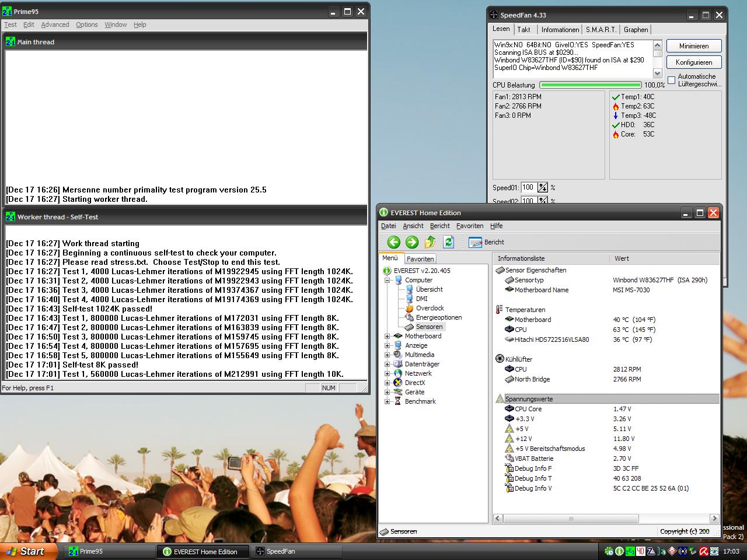Image resolution: width=747 pixels, height=560 pixels.
Task: Select Übersicht in EVEREST tree
Action: [429, 289]
